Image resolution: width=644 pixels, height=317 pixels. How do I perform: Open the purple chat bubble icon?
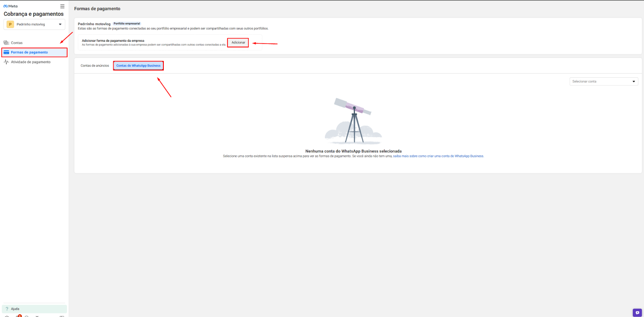[x=637, y=313]
